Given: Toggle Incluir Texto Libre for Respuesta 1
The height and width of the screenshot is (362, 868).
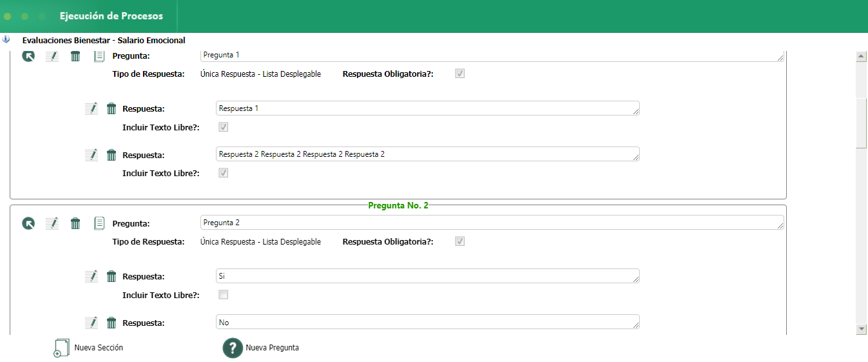Looking at the screenshot, I should (x=224, y=127).
